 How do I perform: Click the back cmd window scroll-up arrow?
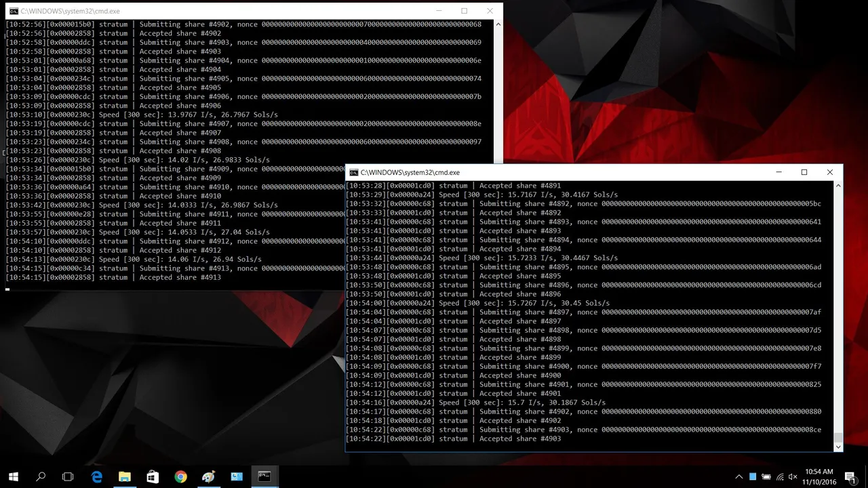click(498, 24)
